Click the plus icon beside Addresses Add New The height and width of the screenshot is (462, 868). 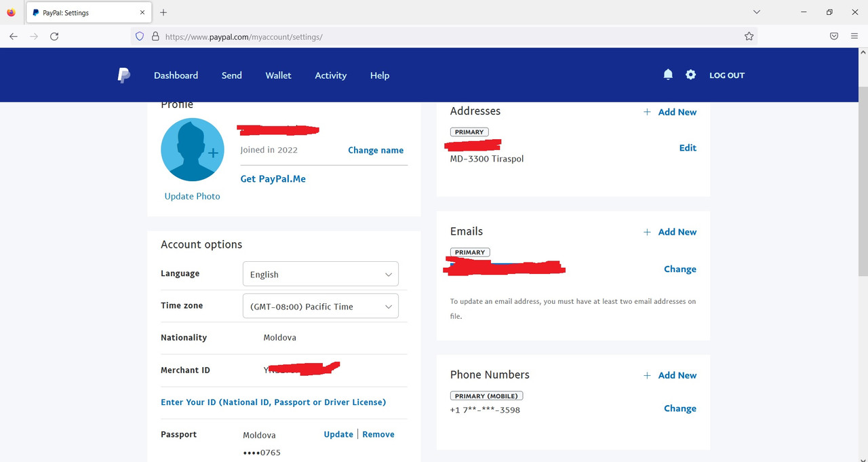[x=647, y=112]
